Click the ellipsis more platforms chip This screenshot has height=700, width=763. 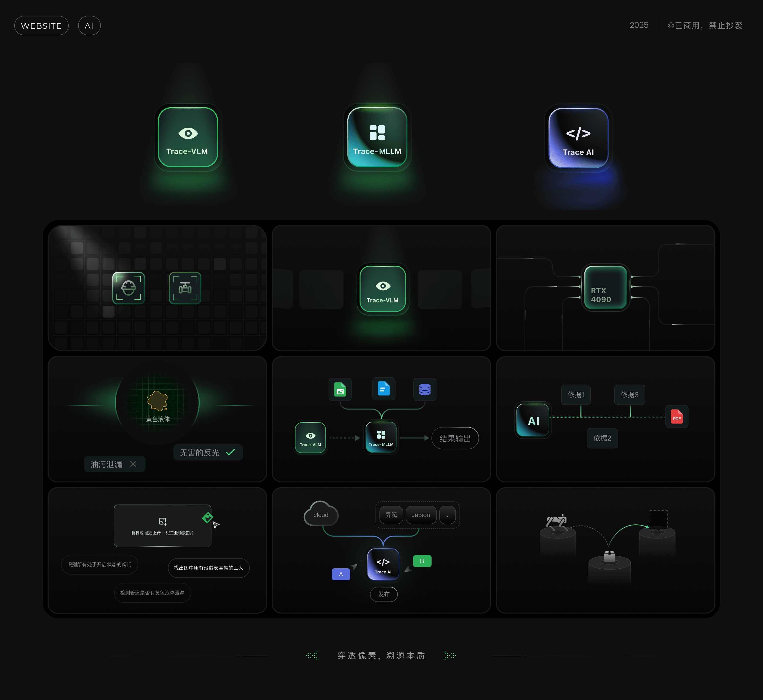[447, 515]
